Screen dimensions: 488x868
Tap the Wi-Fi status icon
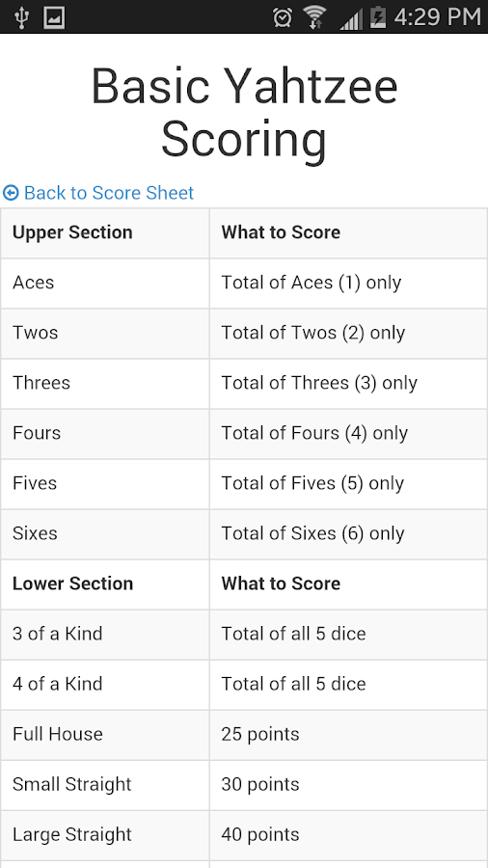314,17
